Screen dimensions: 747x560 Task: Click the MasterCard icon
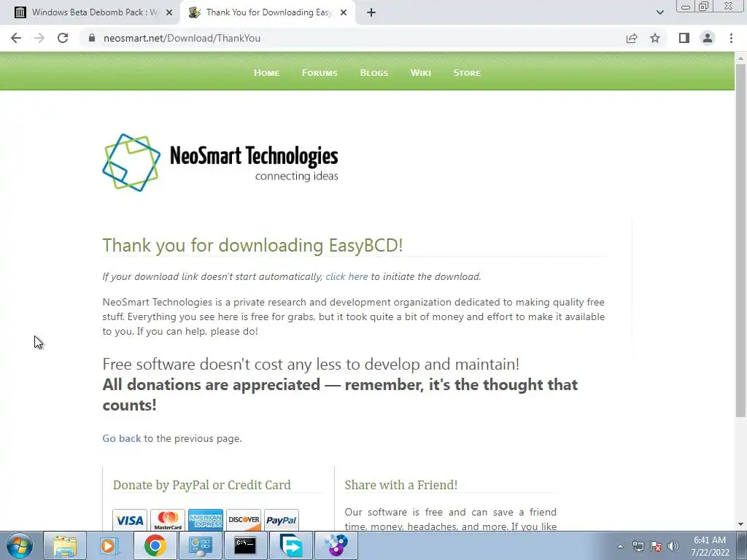click(x=168, y=520)
